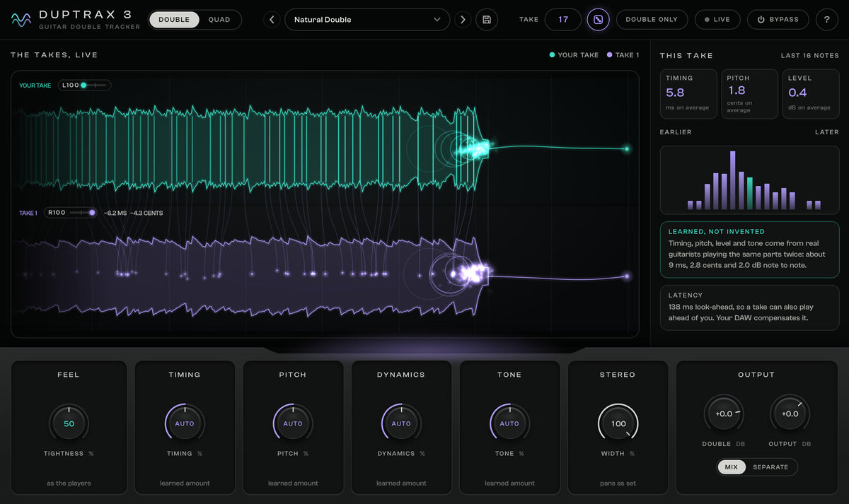Click the '-4.3 CENTS' offset value
This screenshot has height=504, width=849.
coord(146,213)
